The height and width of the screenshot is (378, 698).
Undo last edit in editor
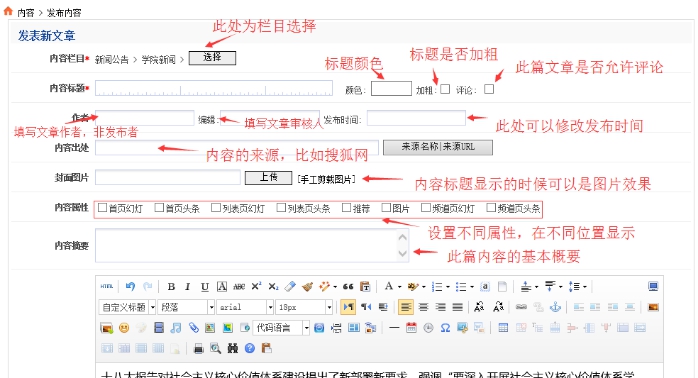tap(130, 286)
